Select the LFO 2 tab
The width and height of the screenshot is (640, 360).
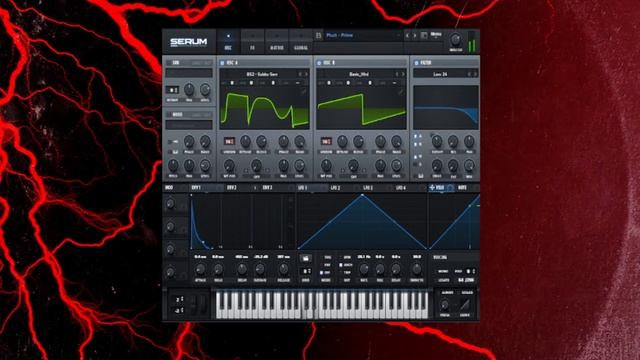tap(335, 188)
